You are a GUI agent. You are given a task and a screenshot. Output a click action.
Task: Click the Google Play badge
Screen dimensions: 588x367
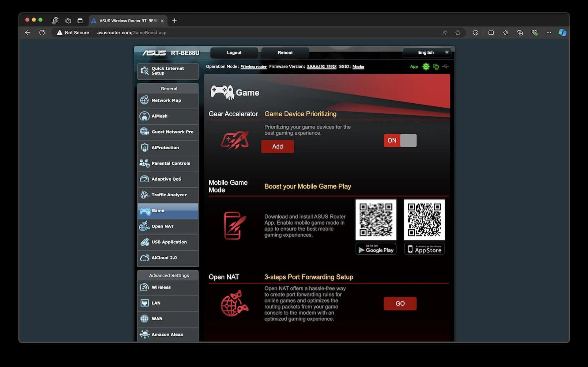point(376,249)
